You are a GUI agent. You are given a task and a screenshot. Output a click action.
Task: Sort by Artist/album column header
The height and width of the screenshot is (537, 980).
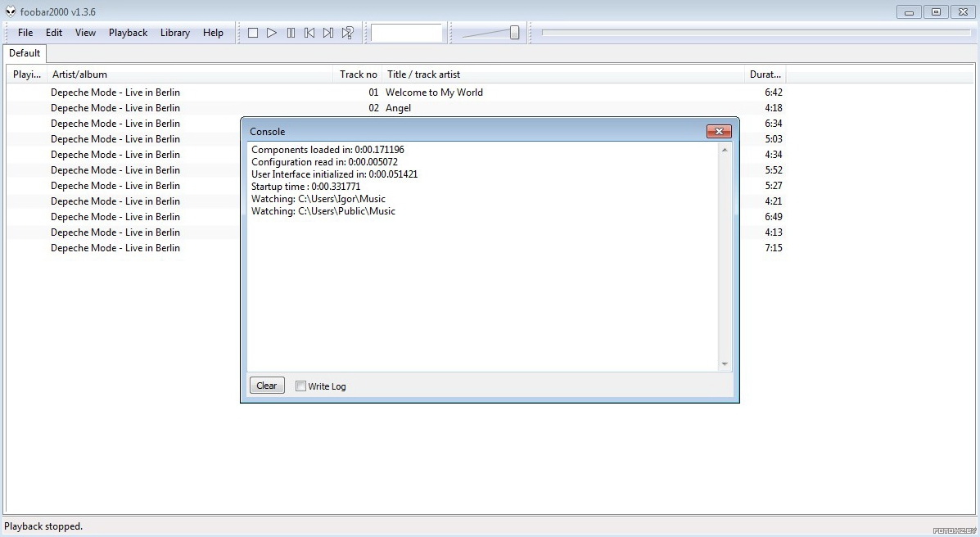click(x=190, y=74)
